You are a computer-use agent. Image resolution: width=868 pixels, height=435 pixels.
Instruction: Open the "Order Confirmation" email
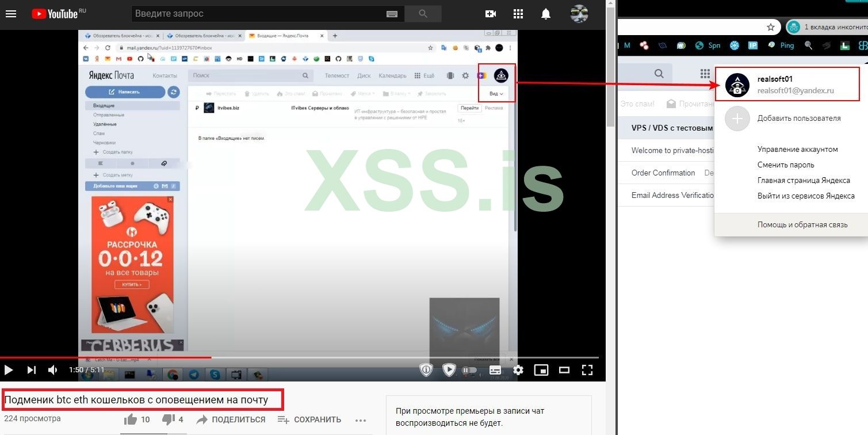(x=666, y=173)
